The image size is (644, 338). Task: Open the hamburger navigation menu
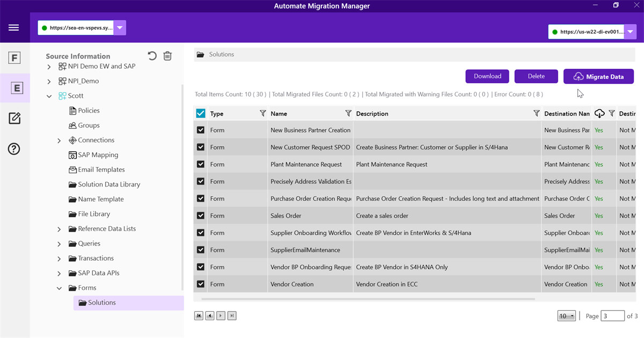point(14,28)
